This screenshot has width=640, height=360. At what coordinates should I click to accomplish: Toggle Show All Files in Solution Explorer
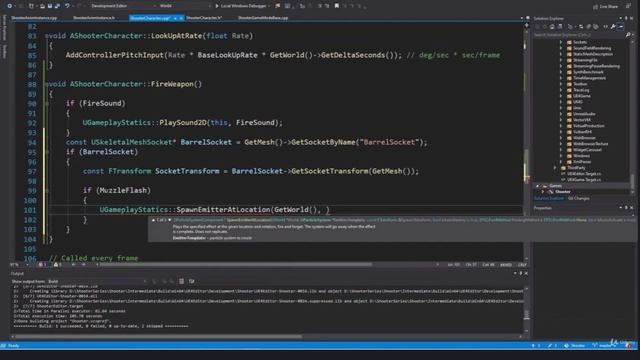[x=596, y=27]
